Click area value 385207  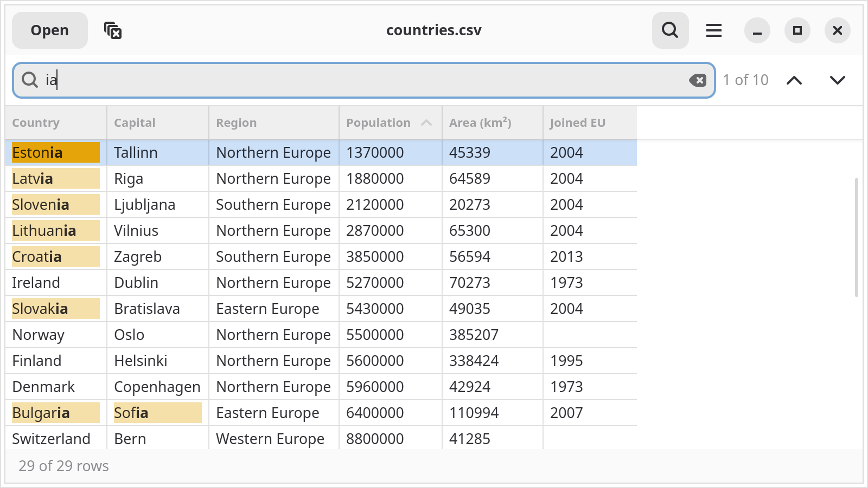(x=493, y=335)
